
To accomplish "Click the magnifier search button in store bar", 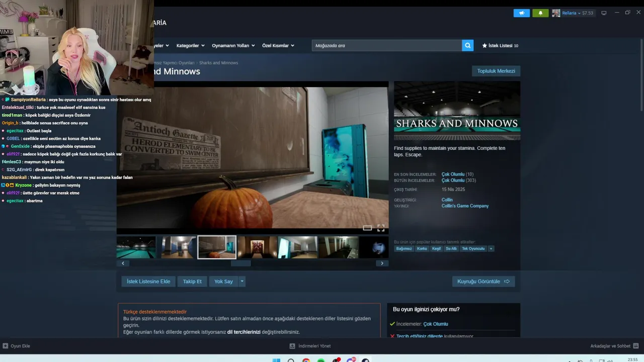I will click(468, 45).
